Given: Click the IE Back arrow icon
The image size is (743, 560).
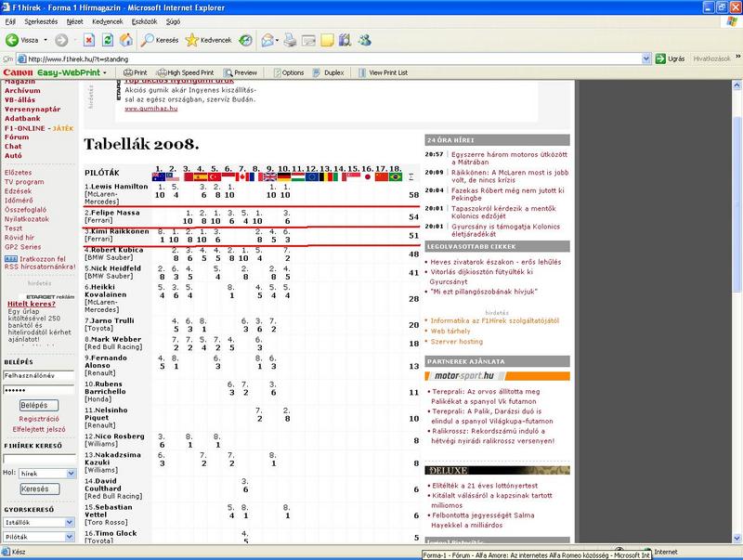Looking at the screenshot, I should tap(12, 40).
